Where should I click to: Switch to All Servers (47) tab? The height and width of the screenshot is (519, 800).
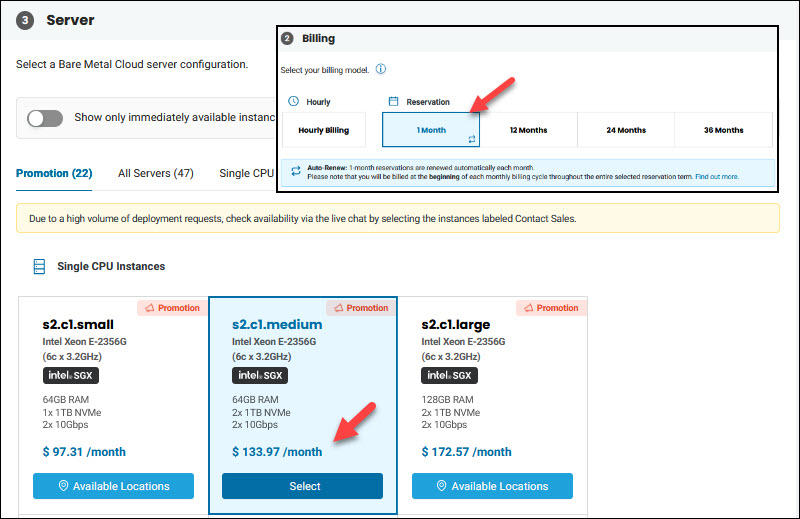[x=156, y=173]
